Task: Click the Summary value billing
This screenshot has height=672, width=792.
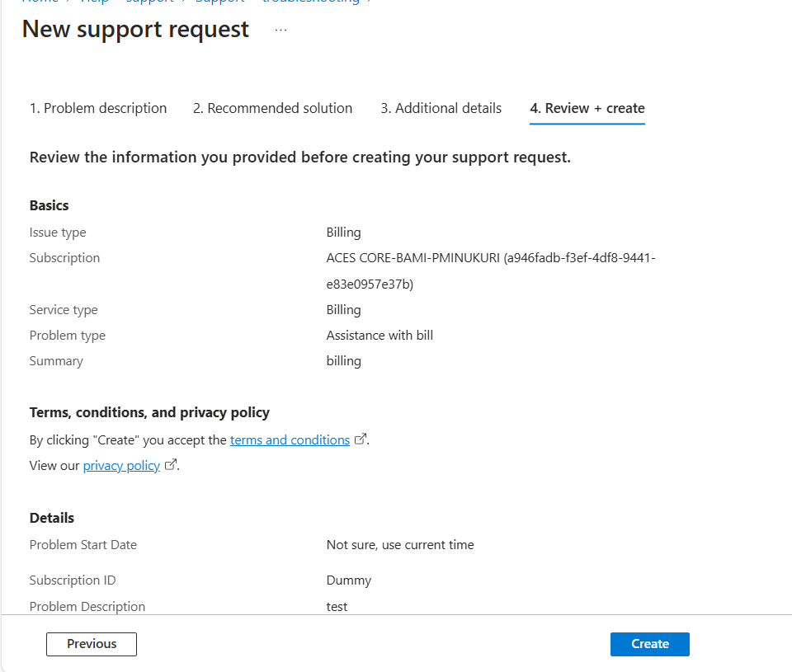Action: click(x=343, y=361)
